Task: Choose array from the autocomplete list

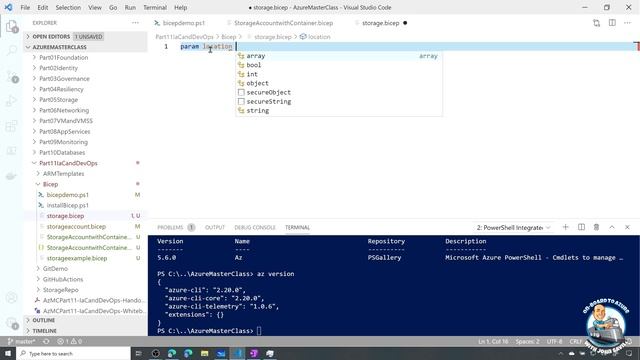Action: [x=339, y=56]
